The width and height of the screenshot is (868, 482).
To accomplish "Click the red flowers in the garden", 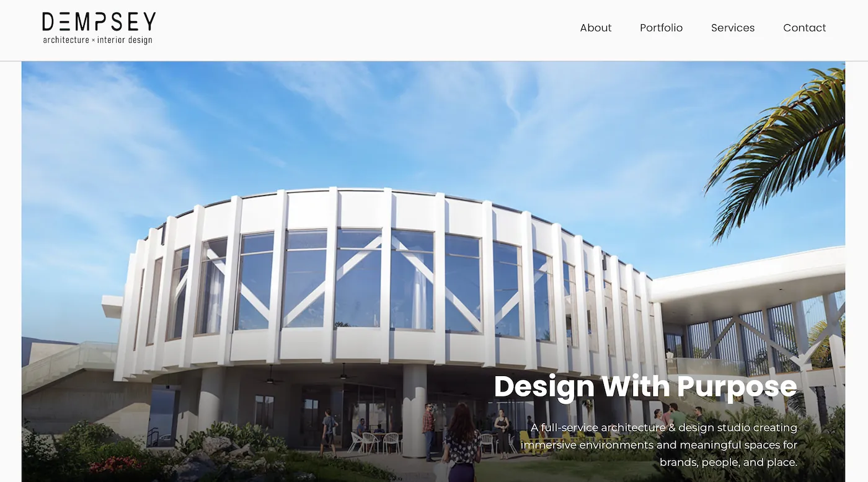I will pos(116,464).
